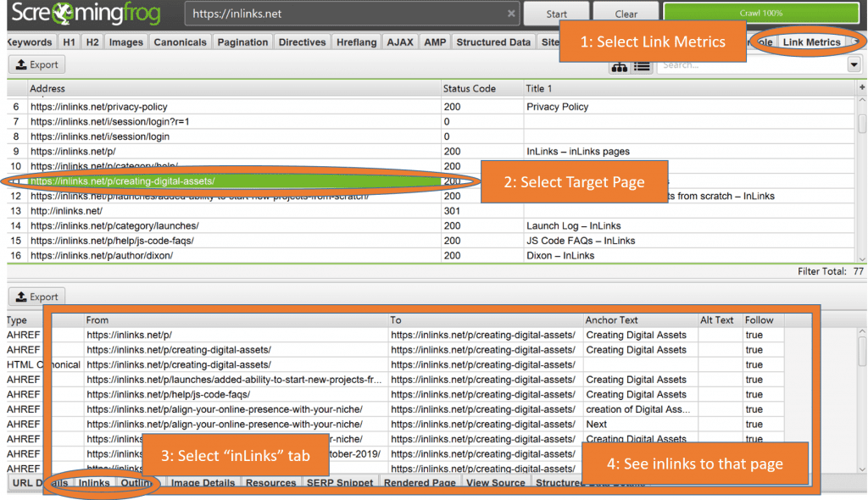
Task: Switch to tree view icon
Action: pyautogui.click(x=620, y=66)
